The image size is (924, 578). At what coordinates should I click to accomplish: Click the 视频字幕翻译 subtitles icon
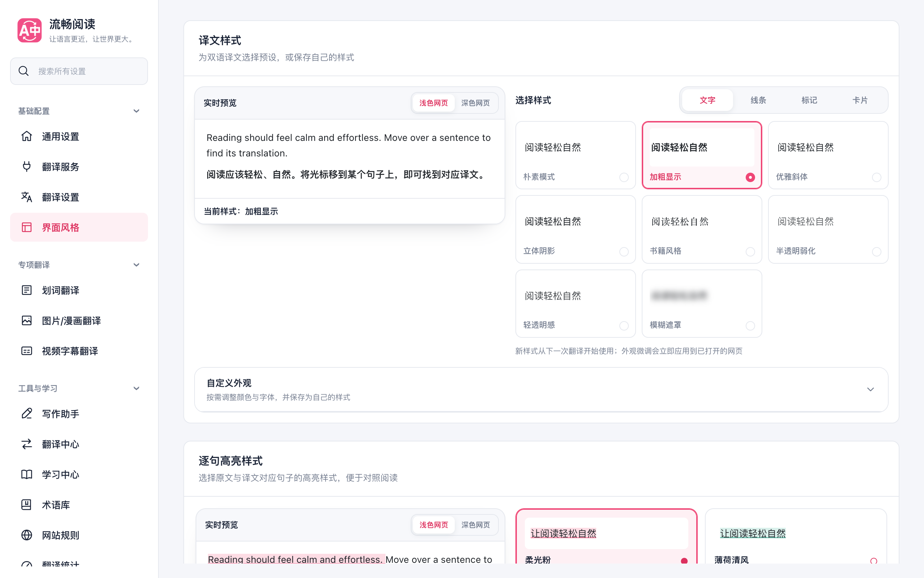[x=27, y=351]
